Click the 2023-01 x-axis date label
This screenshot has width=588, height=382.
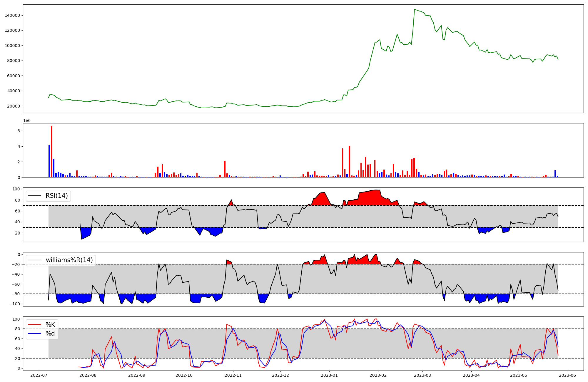pos(329,375)
